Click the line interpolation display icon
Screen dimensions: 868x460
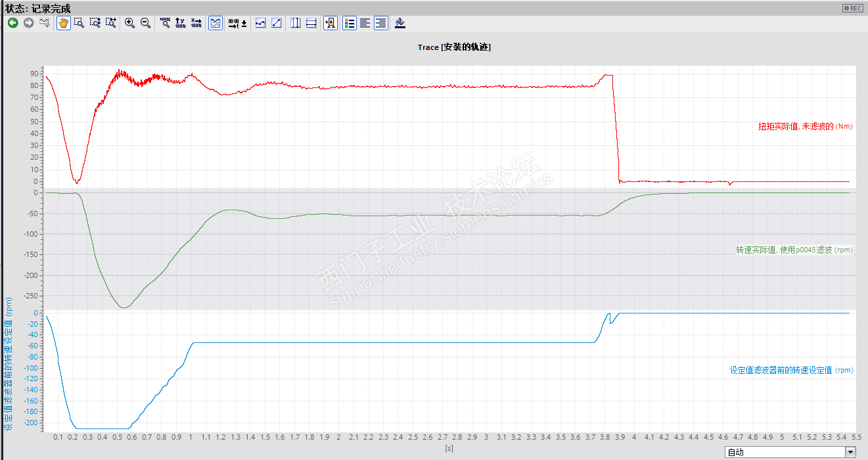277,23
